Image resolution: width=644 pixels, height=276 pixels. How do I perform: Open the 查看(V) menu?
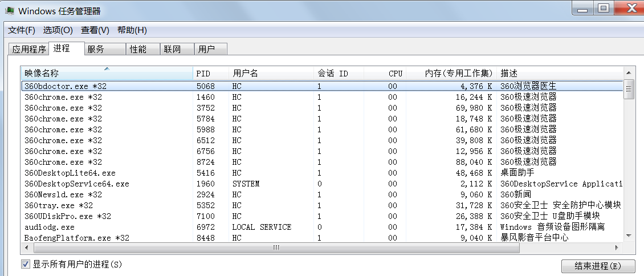coord(95,30)
